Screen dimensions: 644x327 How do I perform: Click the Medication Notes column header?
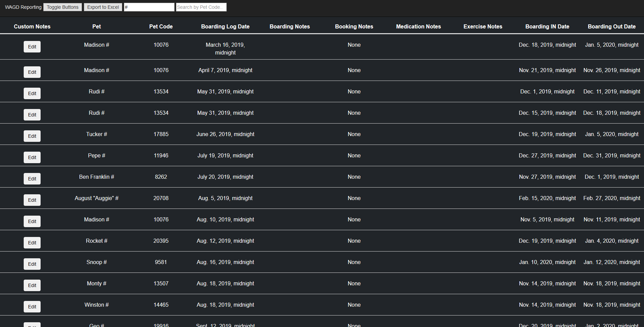[x=419, y=26]
